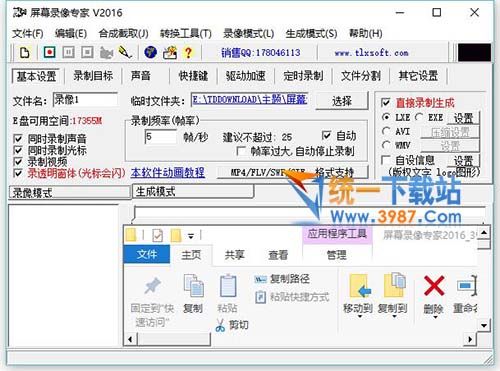
Task: Toggle 直接录制生成 checkbox
Action: click(386, 102)
